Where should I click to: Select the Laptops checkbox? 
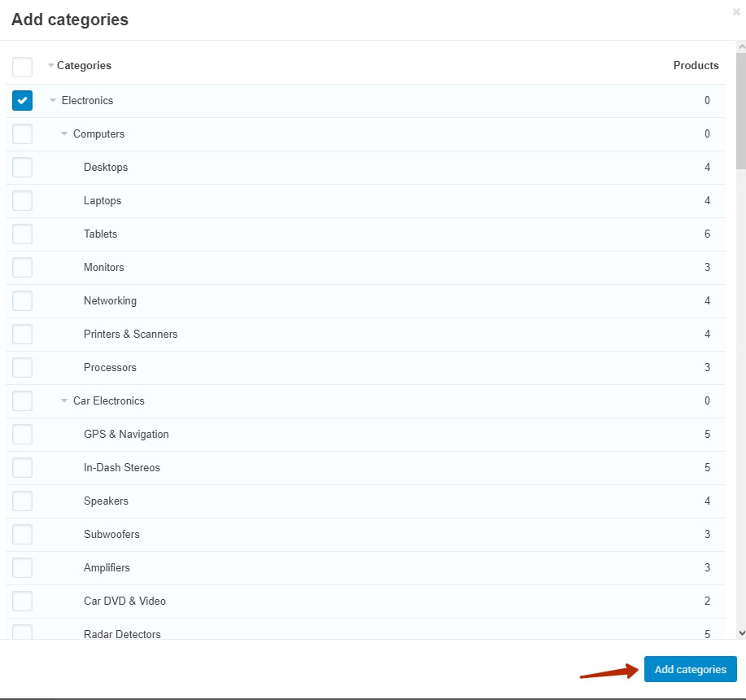tap(22, 200)
